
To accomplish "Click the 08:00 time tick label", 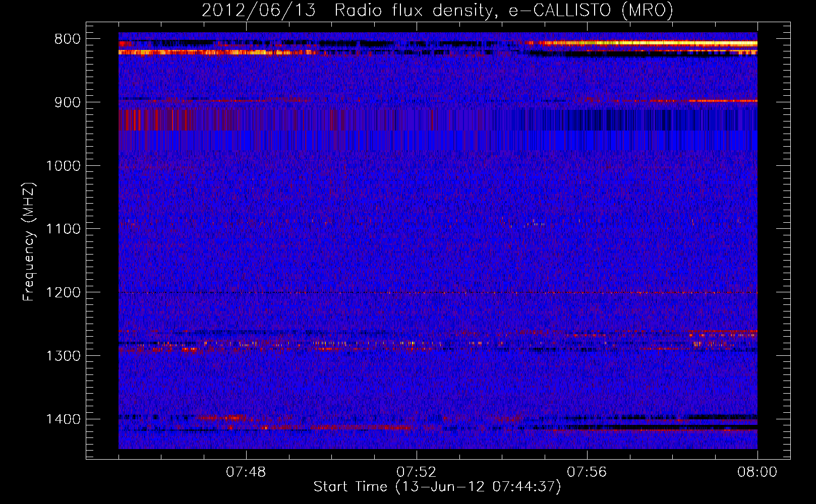I will tap(757, 472).
